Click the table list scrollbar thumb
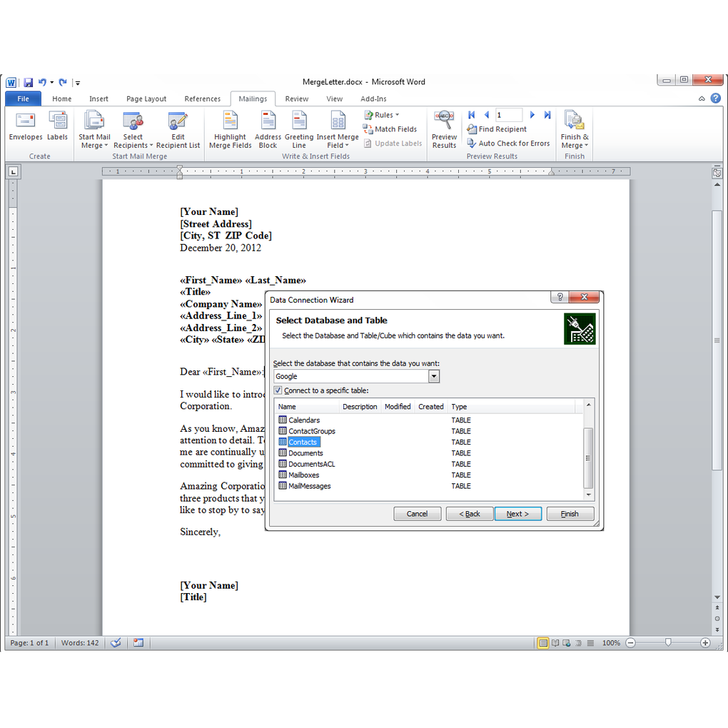This screenshot has height=728, width=728. click(588, 457)
